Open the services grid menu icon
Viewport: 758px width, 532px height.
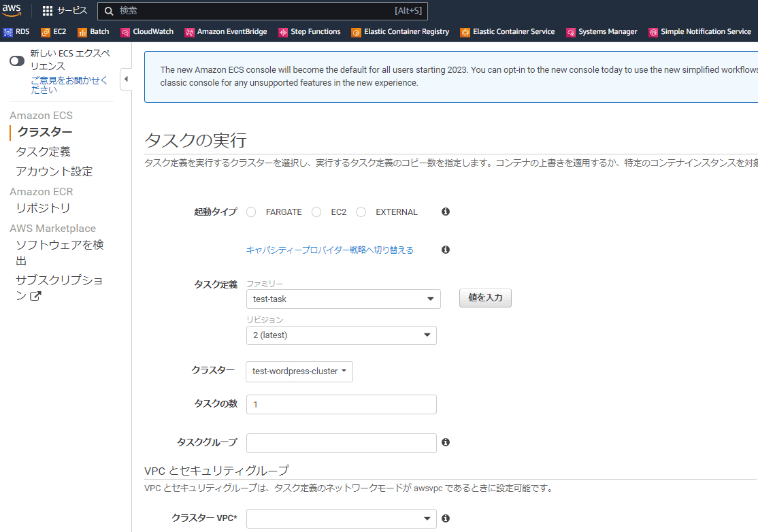click(48, 11)
